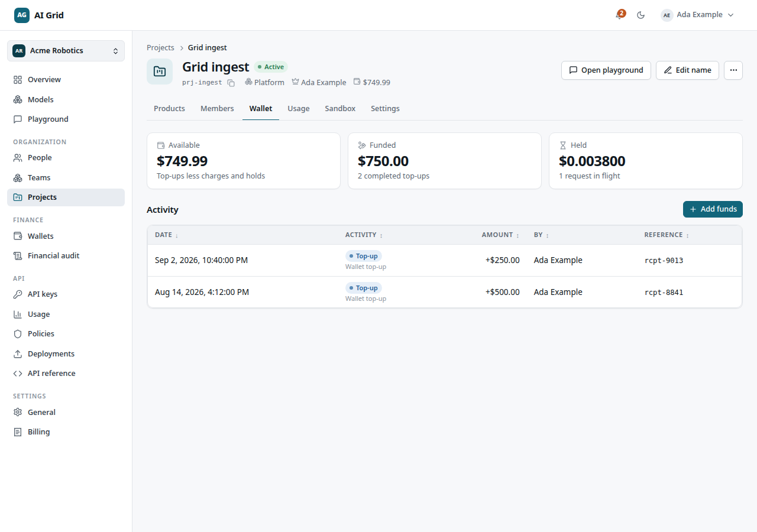Open People page
This screenshot has height=532, width=757.
66,158
